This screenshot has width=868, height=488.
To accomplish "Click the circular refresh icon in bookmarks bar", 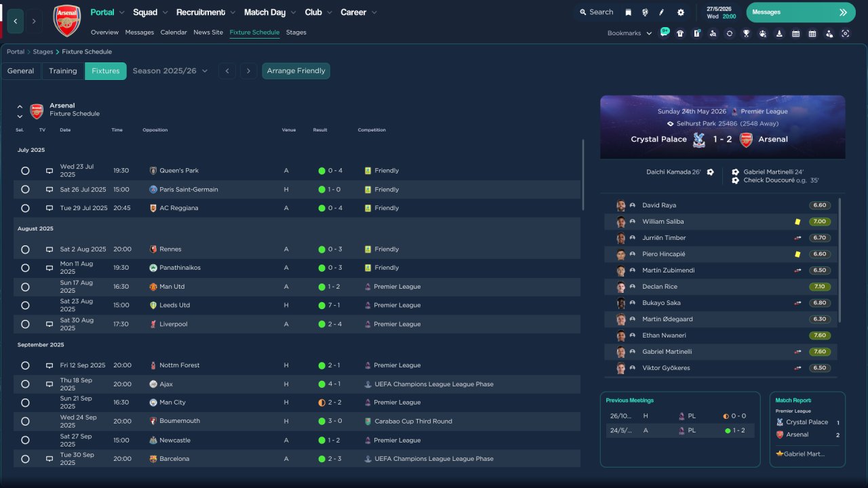I will point(730,33).
